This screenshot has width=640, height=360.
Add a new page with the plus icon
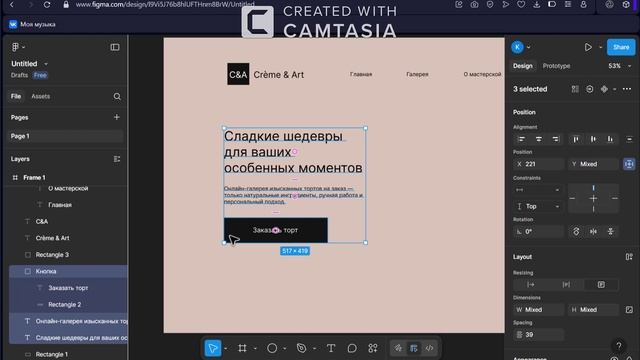pos(117,117)
